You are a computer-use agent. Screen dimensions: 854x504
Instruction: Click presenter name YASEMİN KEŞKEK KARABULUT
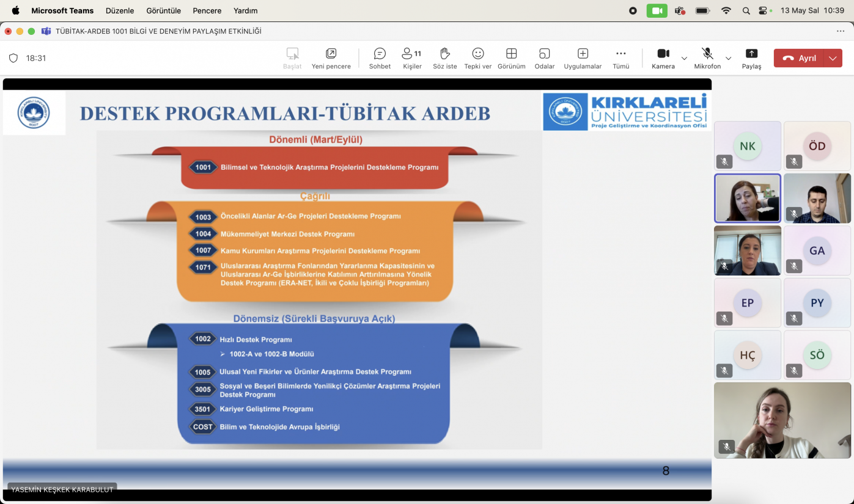[x=62, y=489]
